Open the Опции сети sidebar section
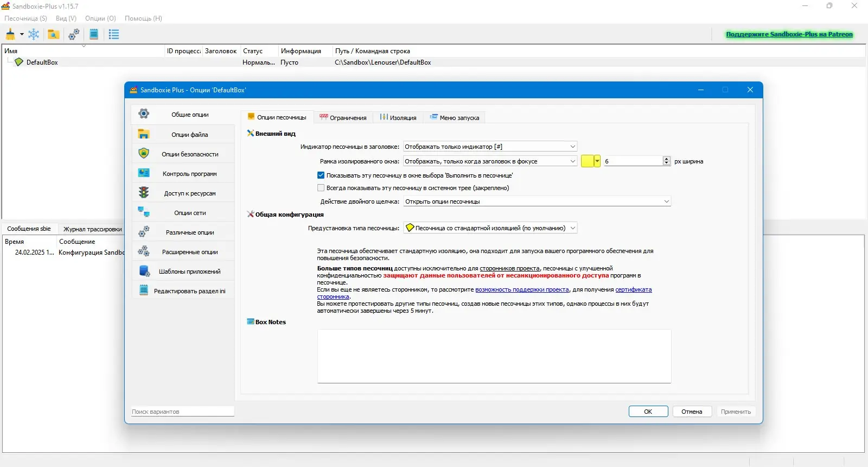Image resolution: width=868 pixels, height=467 pixels. [183, 212]
